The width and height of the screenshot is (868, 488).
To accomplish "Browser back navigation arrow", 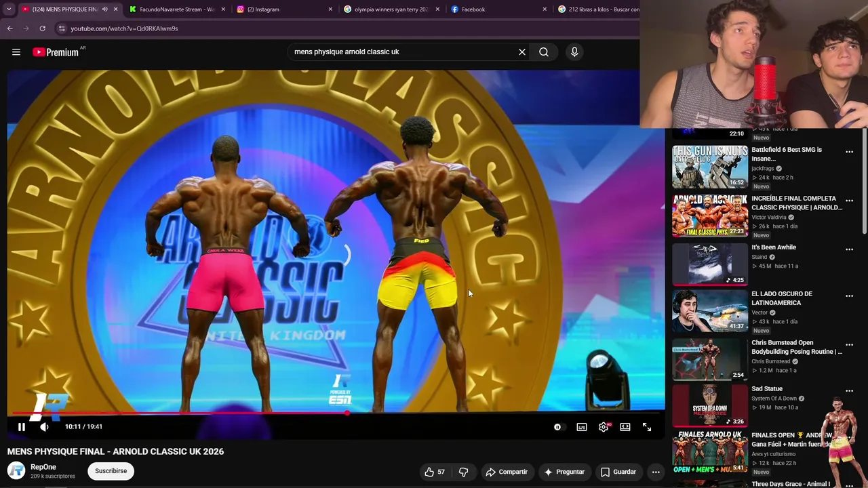I will (x=9, y=28).
